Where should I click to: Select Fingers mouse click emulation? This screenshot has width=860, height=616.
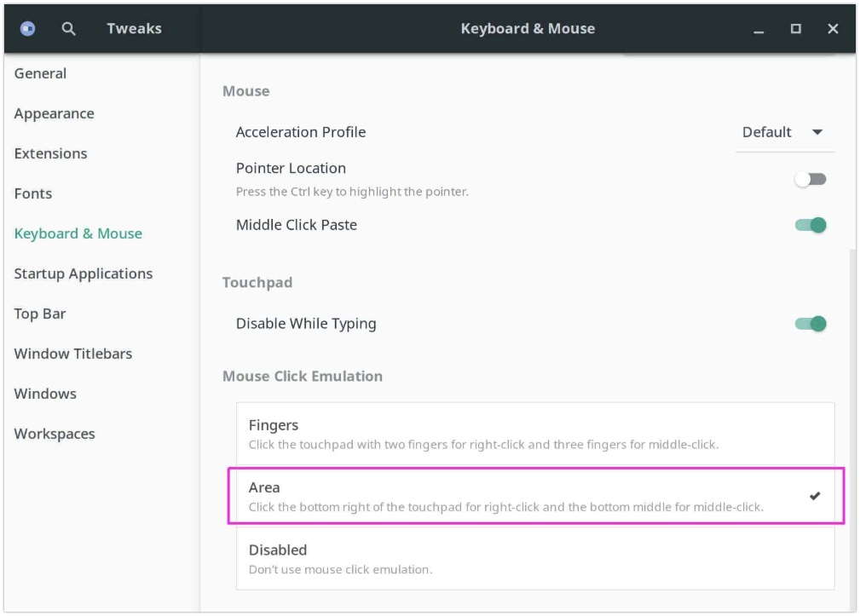click(534, 434)
